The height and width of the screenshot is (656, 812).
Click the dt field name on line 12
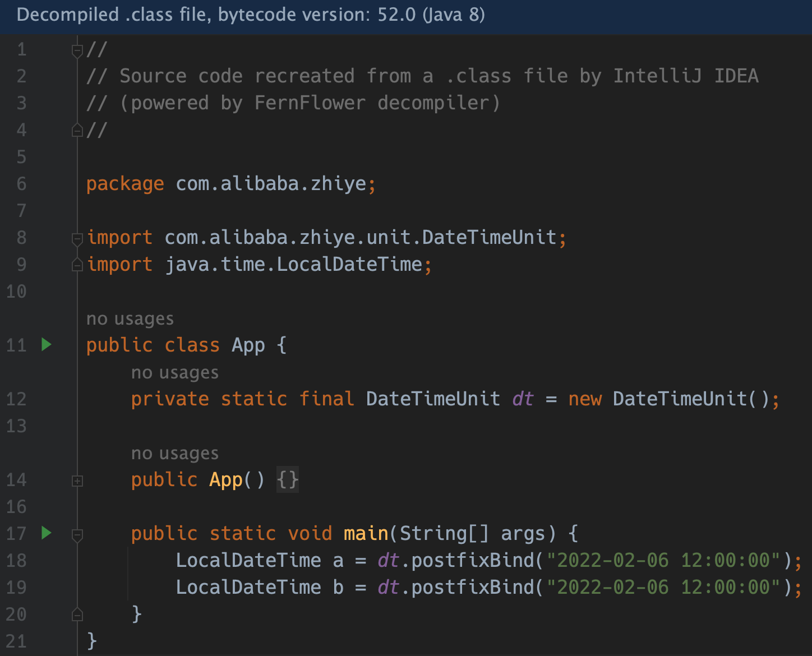[523, 399]
